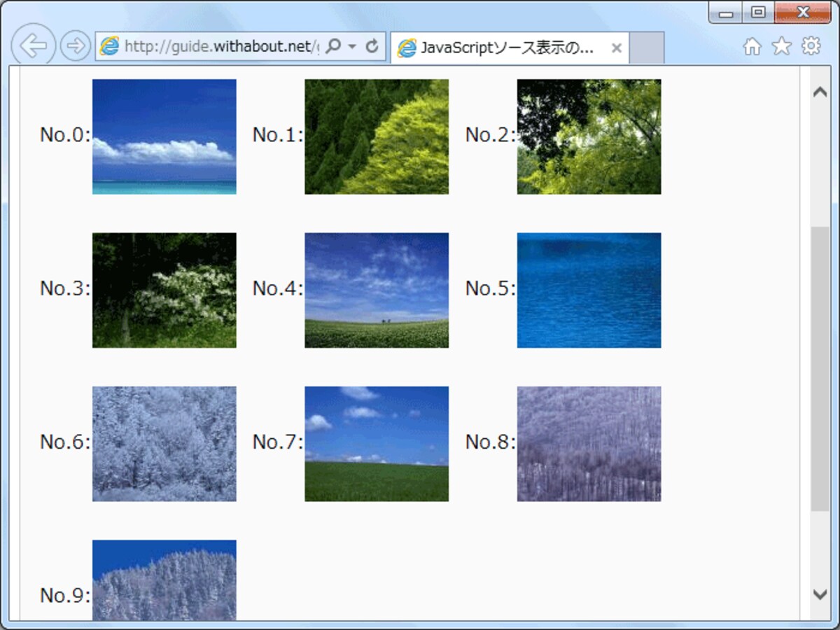Click the search magnifier in address bar
Image resolution: width=840 pixels, height=630 pixels.
tap(334, 46)
